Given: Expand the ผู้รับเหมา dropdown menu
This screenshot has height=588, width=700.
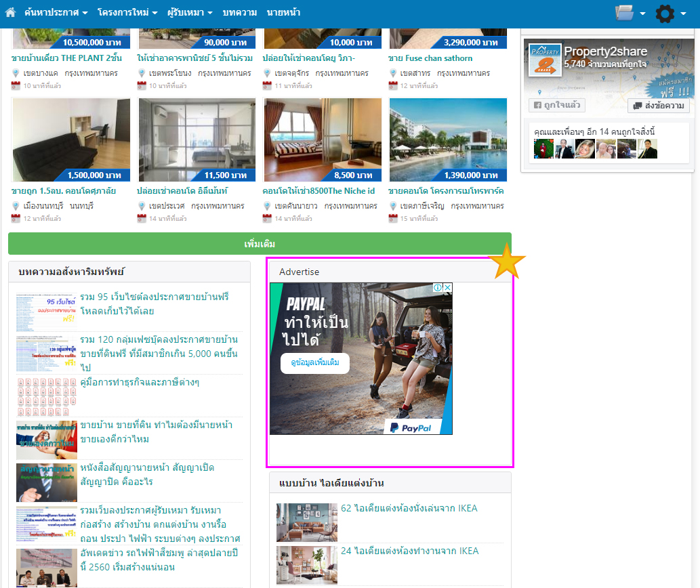Looking at the screenshot, I should (x=190, y=13).
